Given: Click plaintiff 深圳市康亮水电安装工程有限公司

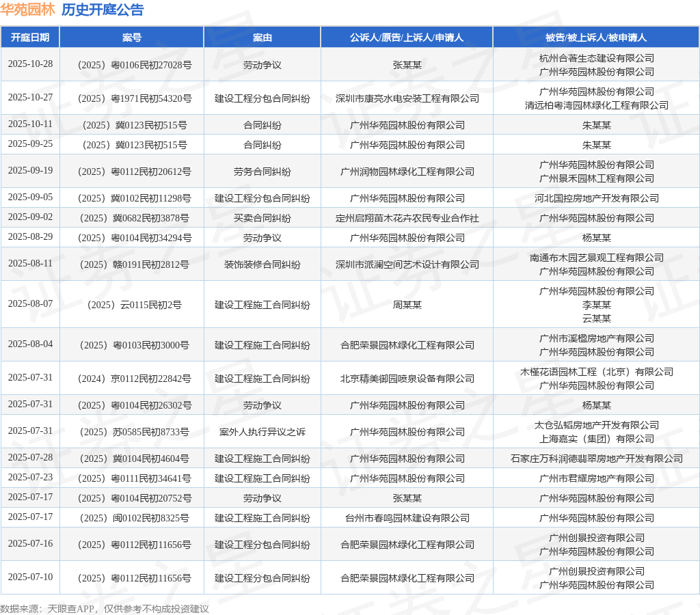Looking at the screenshot, I should pos(407,98).
